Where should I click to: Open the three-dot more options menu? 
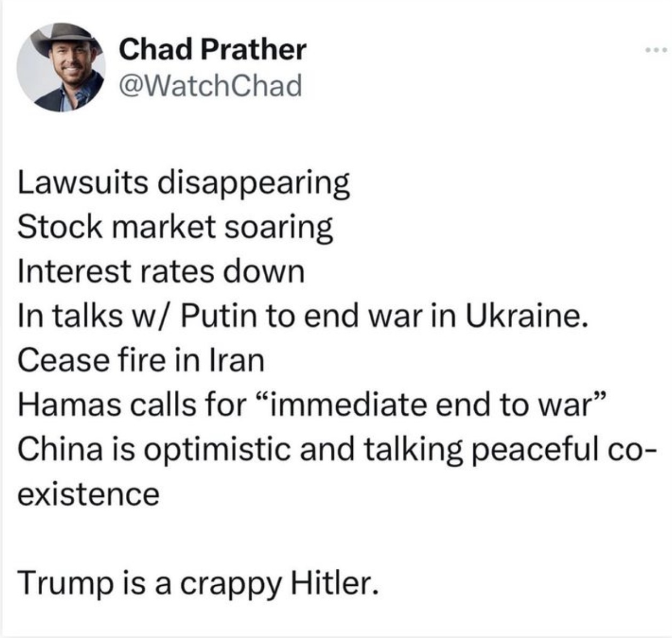tap(655, 51)
